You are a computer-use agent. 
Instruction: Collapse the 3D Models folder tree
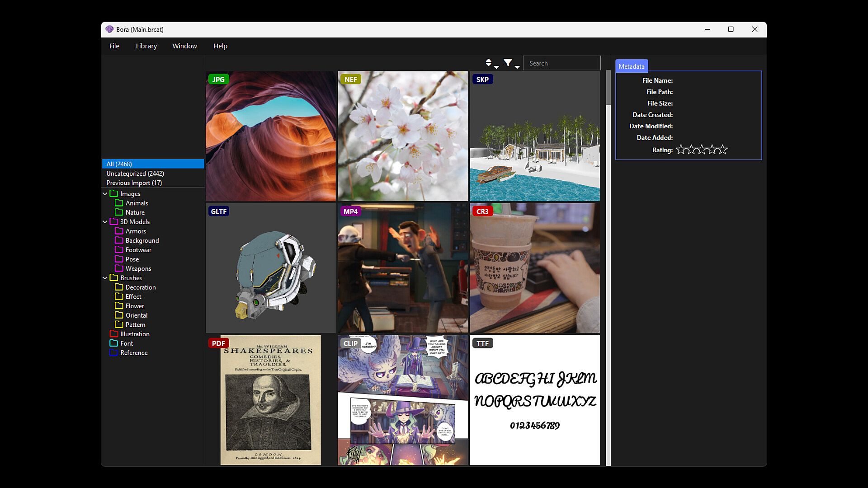pos(105,222)
